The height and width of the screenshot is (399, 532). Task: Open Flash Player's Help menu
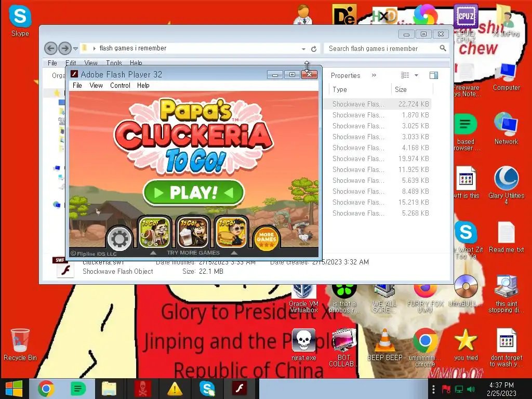pos(143,86)
